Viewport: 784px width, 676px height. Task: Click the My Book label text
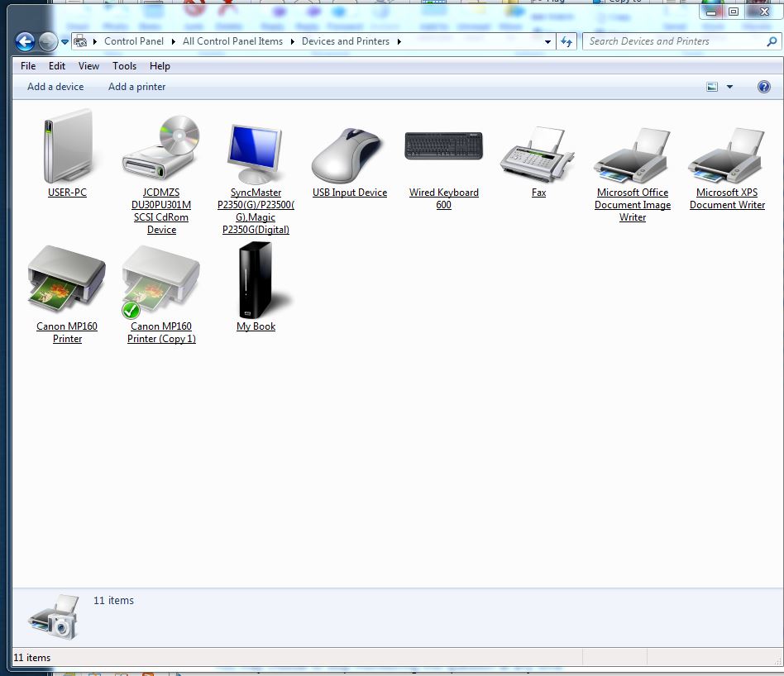[x=256, y=326]
